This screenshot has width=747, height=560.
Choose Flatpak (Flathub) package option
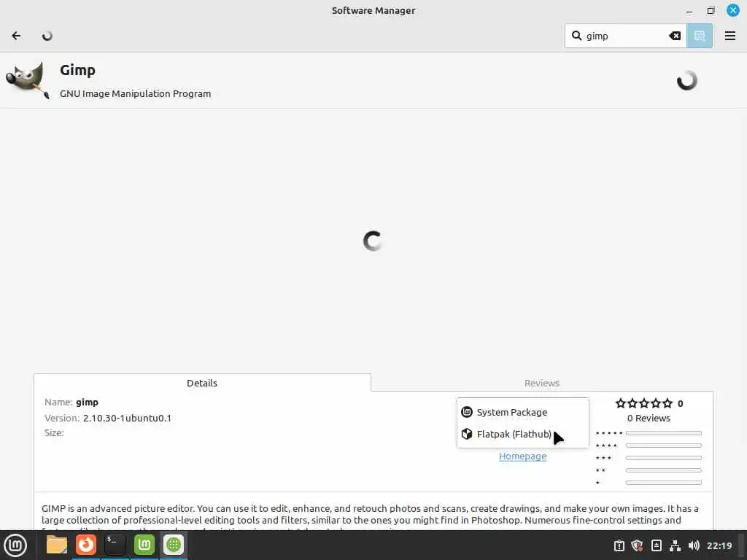coord(522,434)
